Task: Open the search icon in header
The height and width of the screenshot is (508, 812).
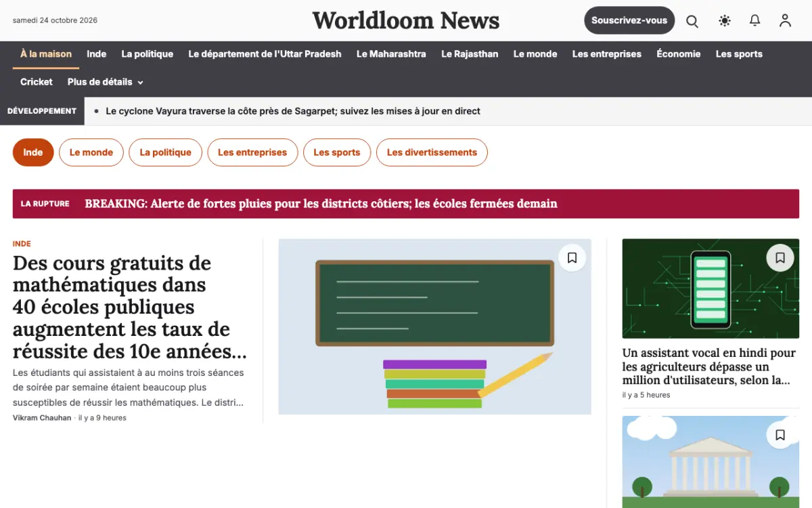Action: click(692, 21)
